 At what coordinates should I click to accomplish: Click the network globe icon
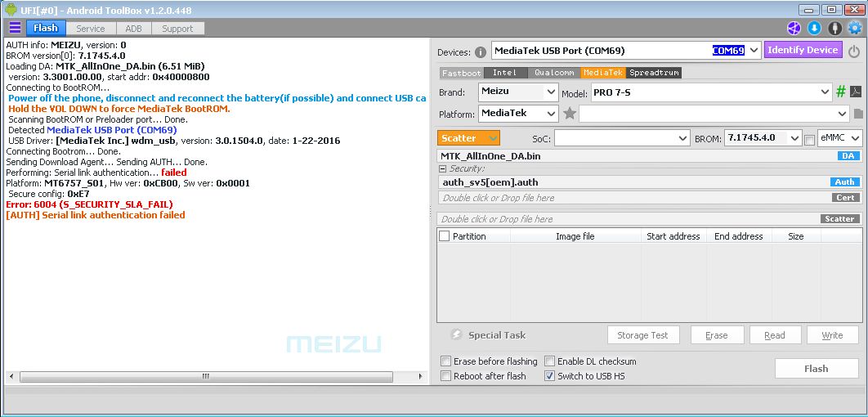point(794,29)
